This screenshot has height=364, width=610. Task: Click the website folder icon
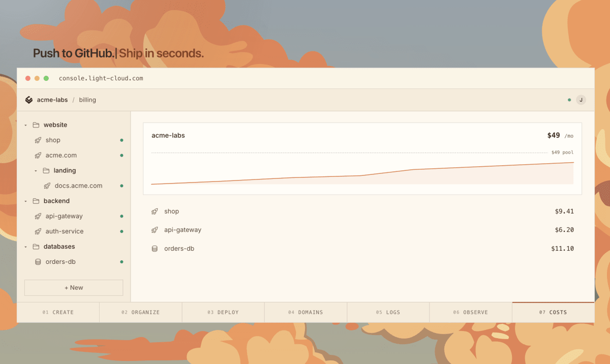coord(36,125)
